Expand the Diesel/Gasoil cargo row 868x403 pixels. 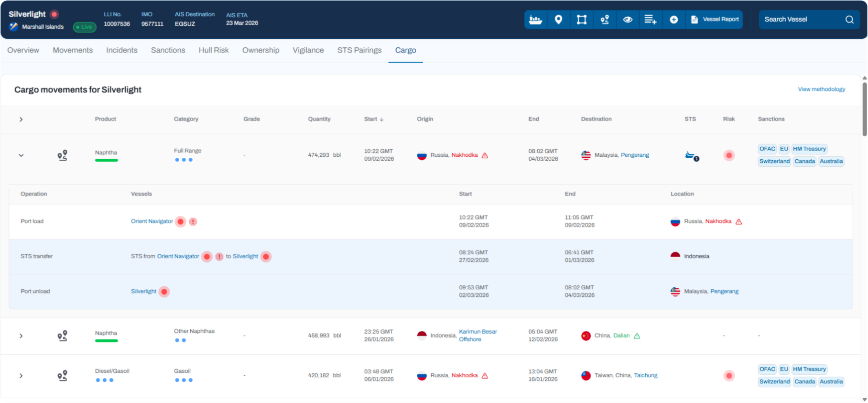click(x=21, y=376)
